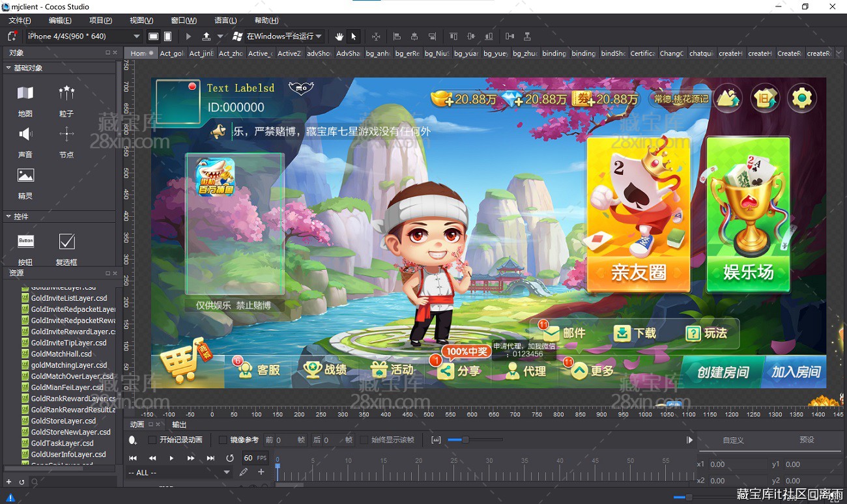Switch canvas to landscape orientation

coord(153,36)
